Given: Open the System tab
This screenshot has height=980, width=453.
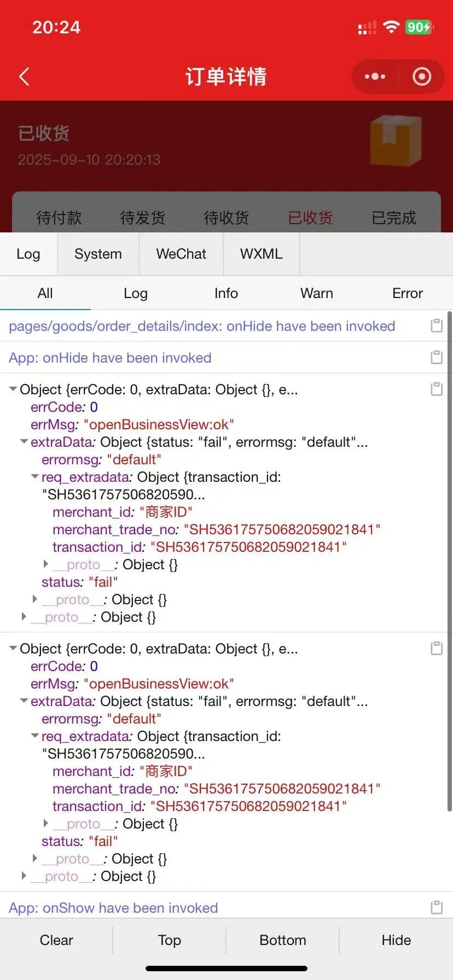Looking at the screenshot, I should pyautogui.click(x=98, y=254).
